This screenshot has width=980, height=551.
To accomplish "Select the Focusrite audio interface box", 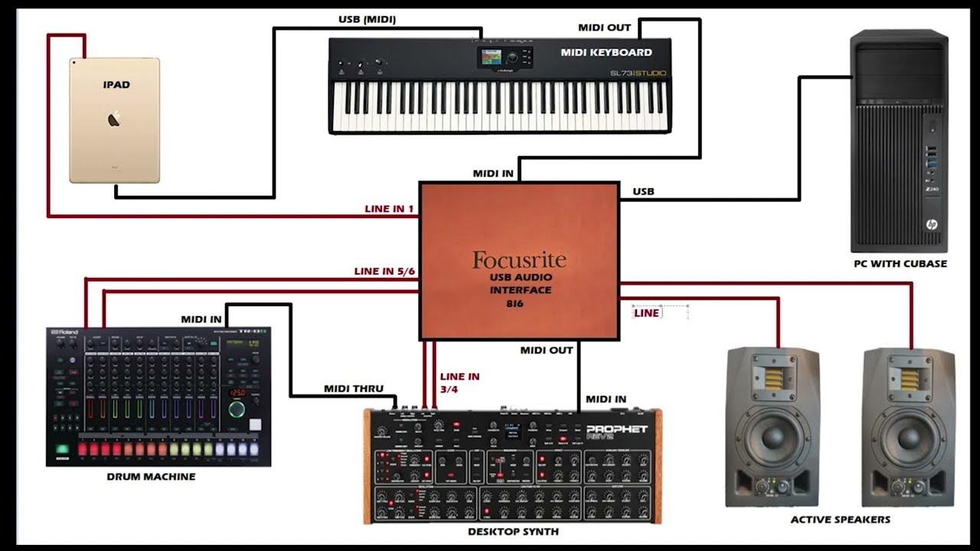I will click(519, 261).
